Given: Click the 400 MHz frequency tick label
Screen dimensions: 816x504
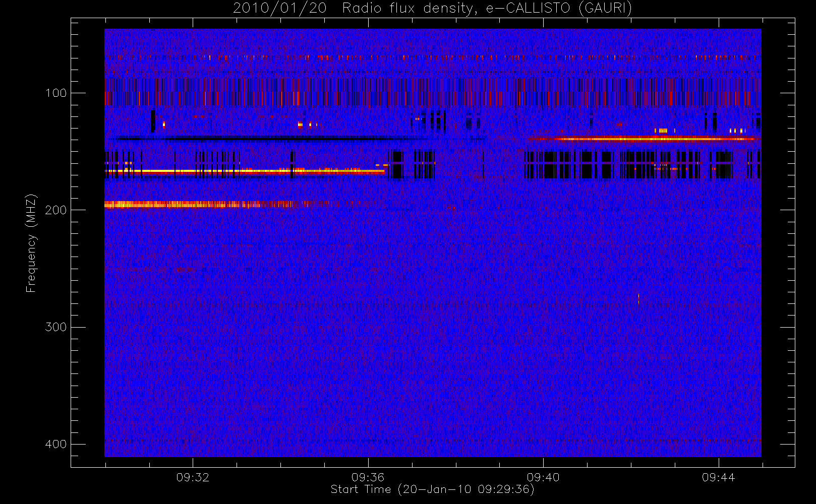Looking at the screenshot, I should pos(55,444).
